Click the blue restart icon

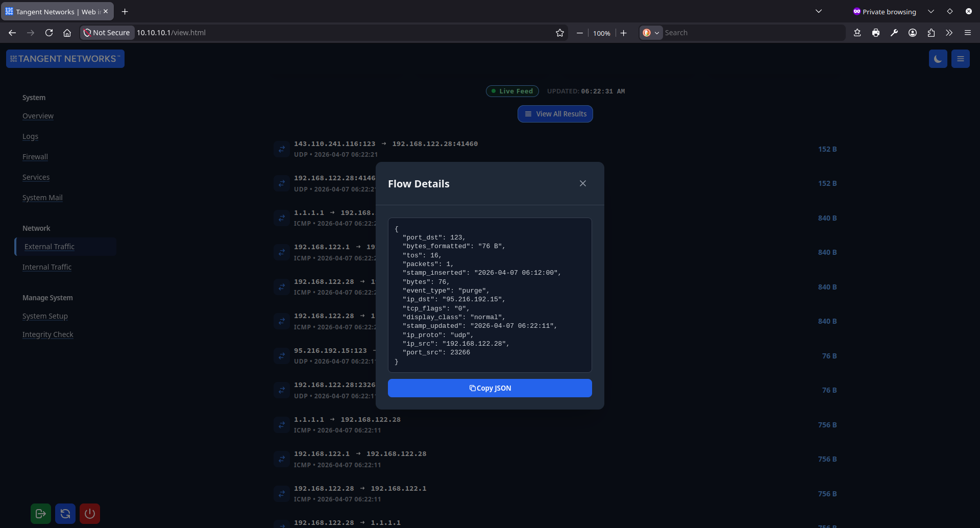65,513
